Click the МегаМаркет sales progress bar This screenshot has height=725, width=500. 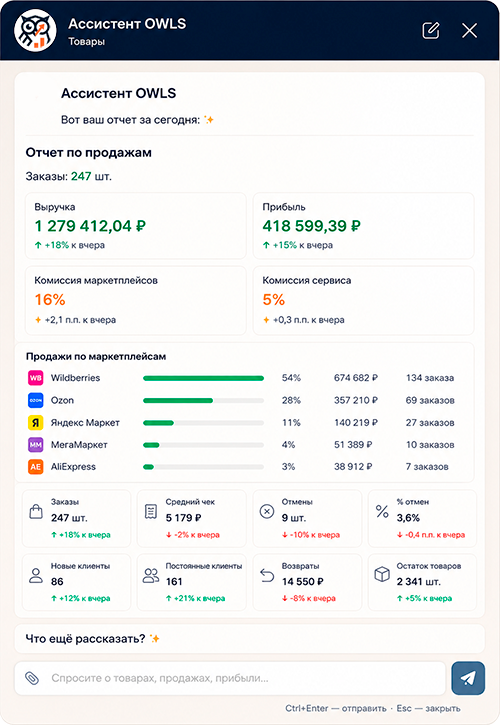pyautogui.click(x=204, y=445)
